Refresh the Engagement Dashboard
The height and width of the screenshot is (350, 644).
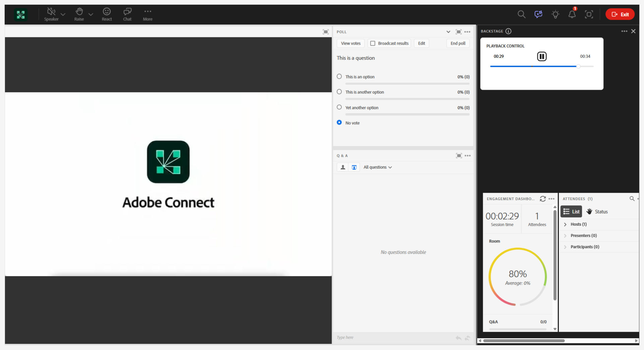point(543,199)
